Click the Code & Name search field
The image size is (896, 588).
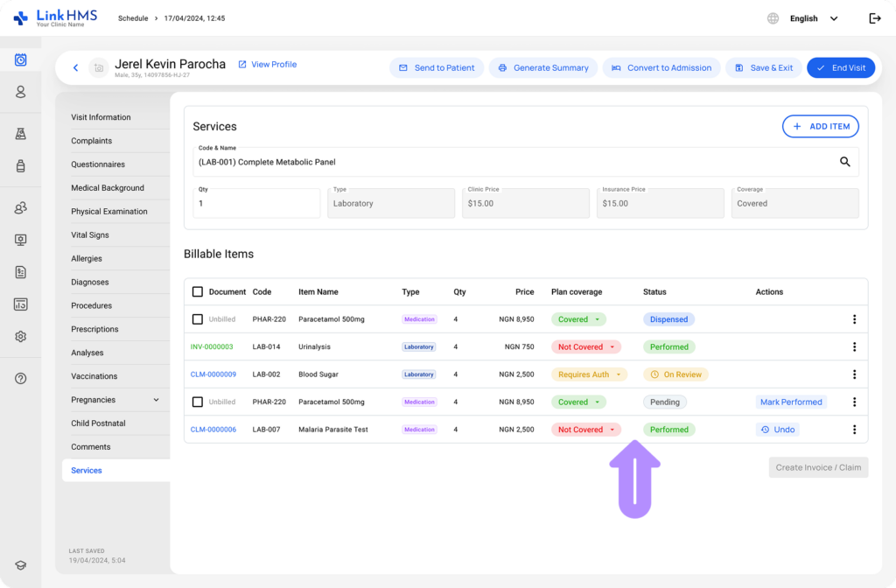tap(525, 162)
